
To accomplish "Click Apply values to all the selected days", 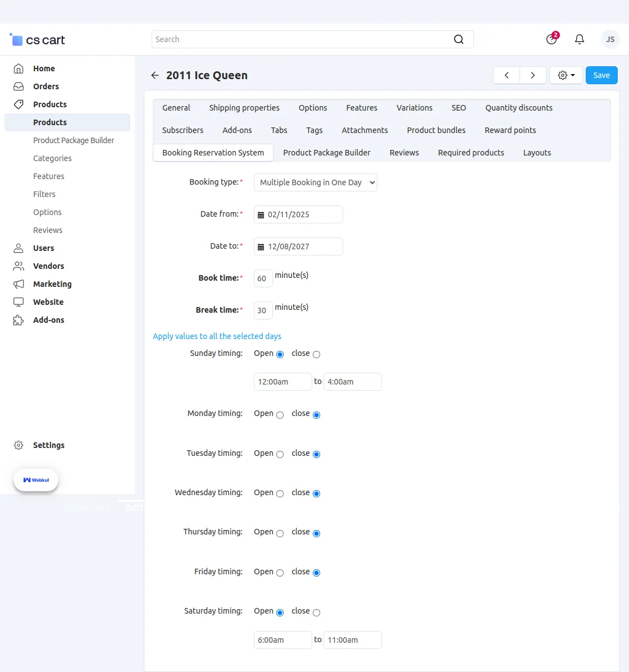I will click(x=217, y=336).
